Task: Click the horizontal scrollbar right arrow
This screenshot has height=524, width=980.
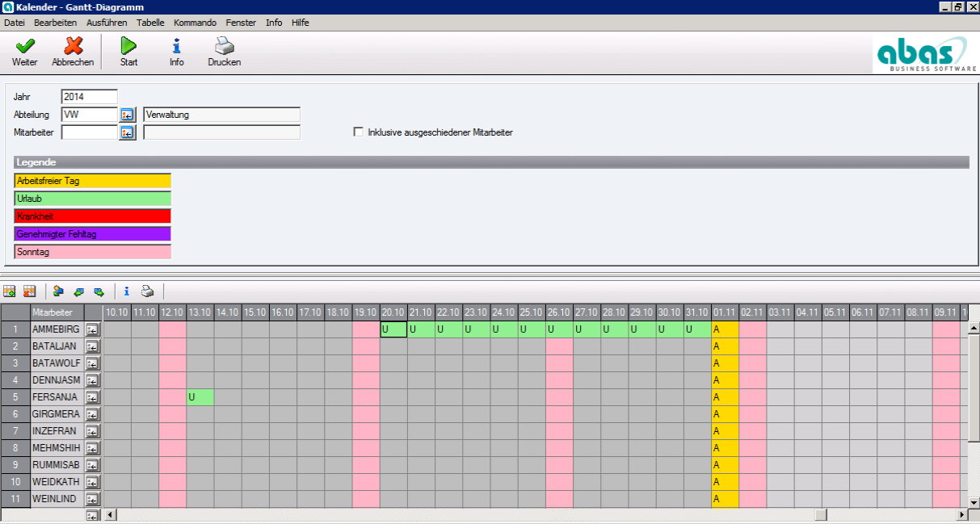Action: coord(962,515)
